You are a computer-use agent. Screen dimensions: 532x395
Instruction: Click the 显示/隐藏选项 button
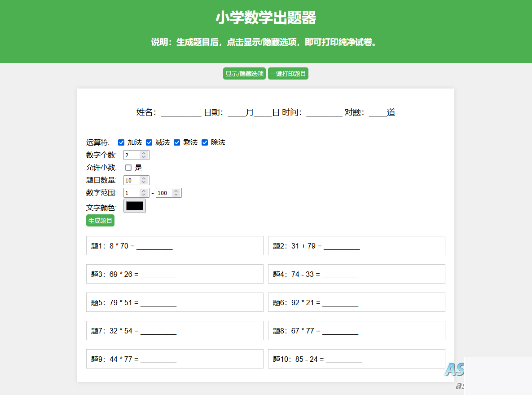pos(244,73)
